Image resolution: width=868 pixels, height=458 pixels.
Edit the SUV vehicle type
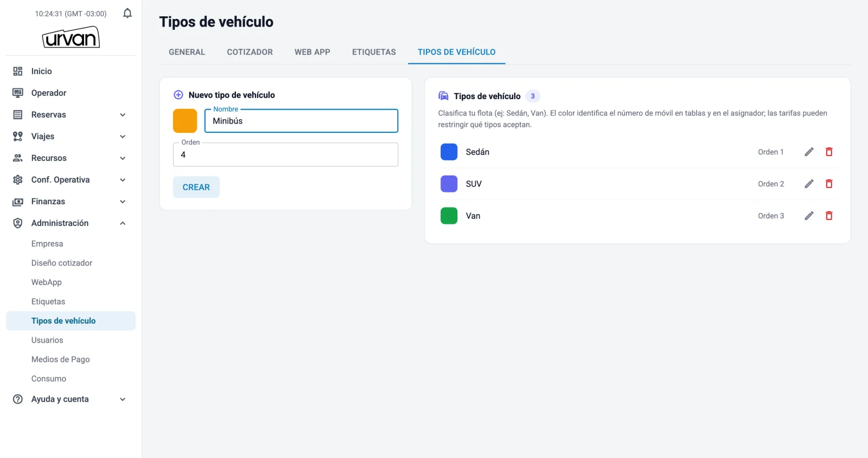tap(809, 184)
